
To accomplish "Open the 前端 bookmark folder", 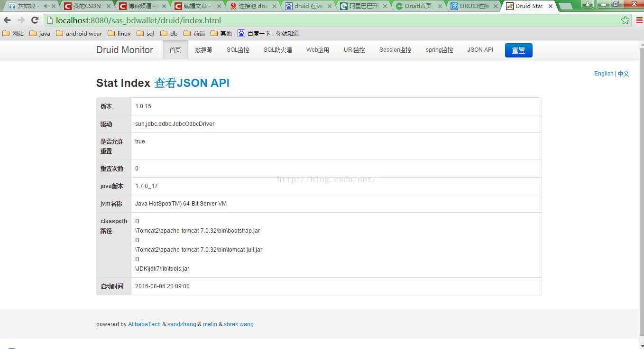I will pyautogui.click(x=194, y=33).
